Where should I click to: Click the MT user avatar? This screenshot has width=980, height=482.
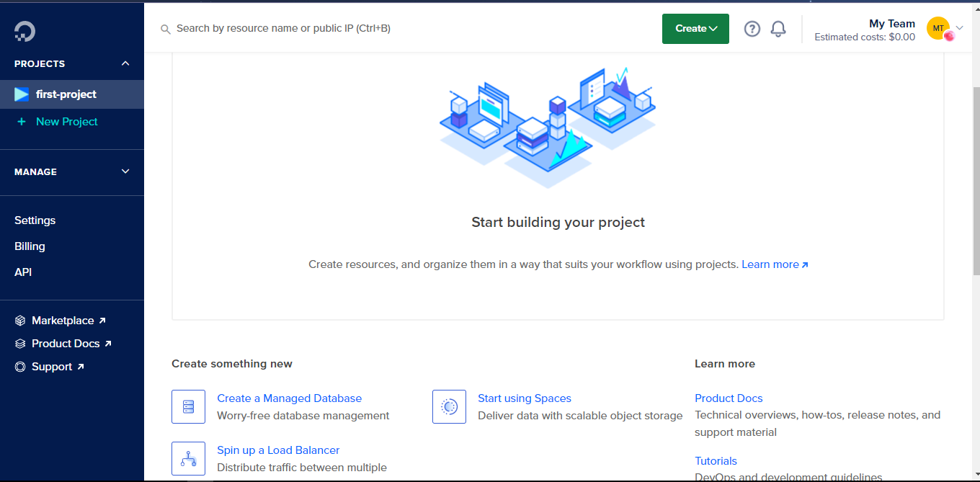click(938, 28)
